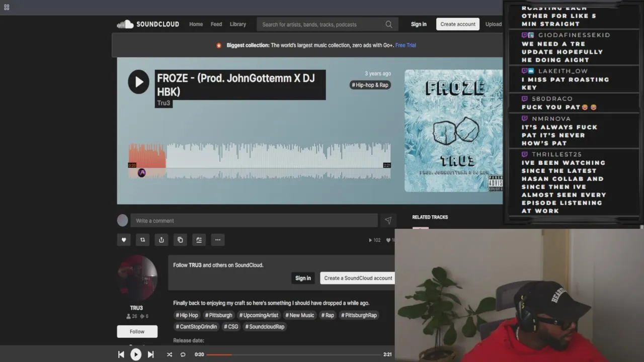Click GIODAFINESSEKID username in chat overlay

(x=574, y=35)
